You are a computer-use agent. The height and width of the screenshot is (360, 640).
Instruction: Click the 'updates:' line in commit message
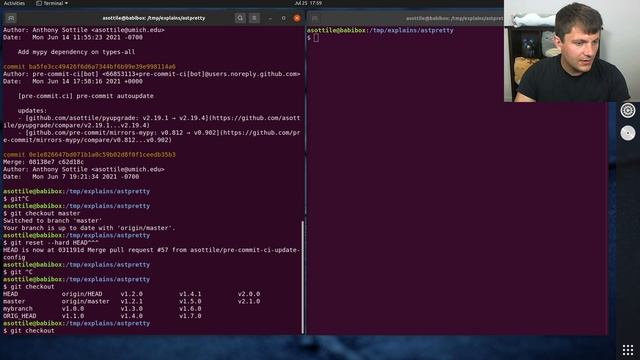(x=32, y=111)
